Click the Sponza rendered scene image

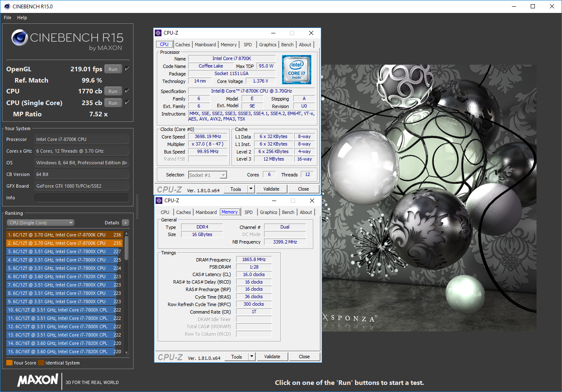(429, 198)
